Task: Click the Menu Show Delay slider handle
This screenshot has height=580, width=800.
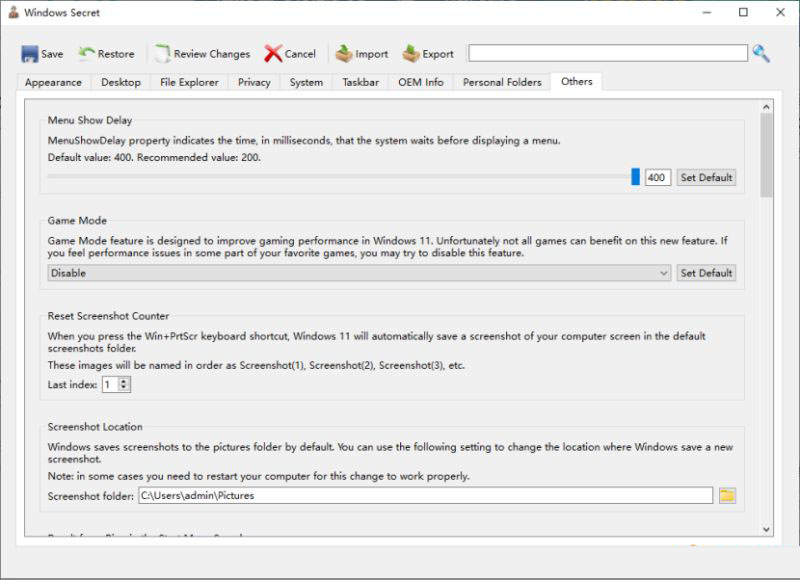Action: (635, 176)
